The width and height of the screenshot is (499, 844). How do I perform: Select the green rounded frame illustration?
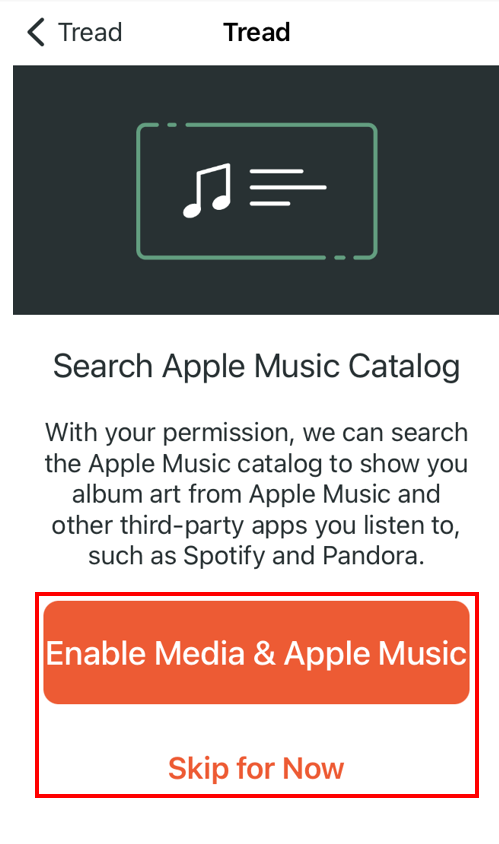coord(257,191)
